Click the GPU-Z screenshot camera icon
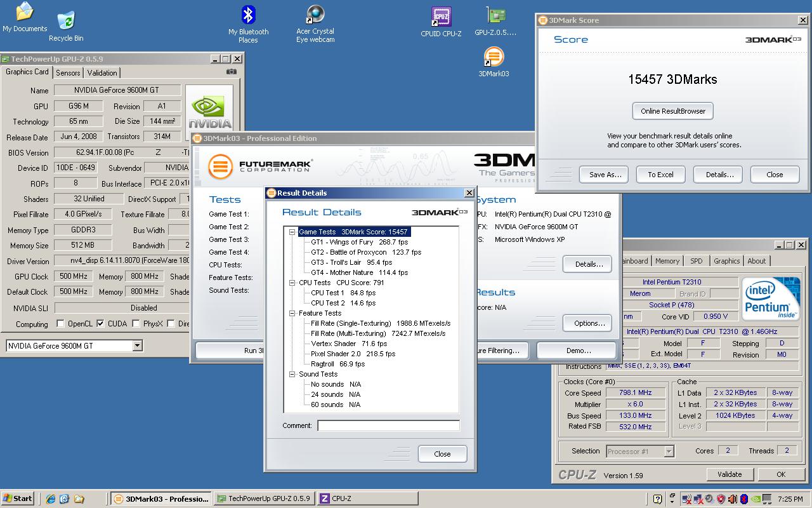 coord(232,72)
